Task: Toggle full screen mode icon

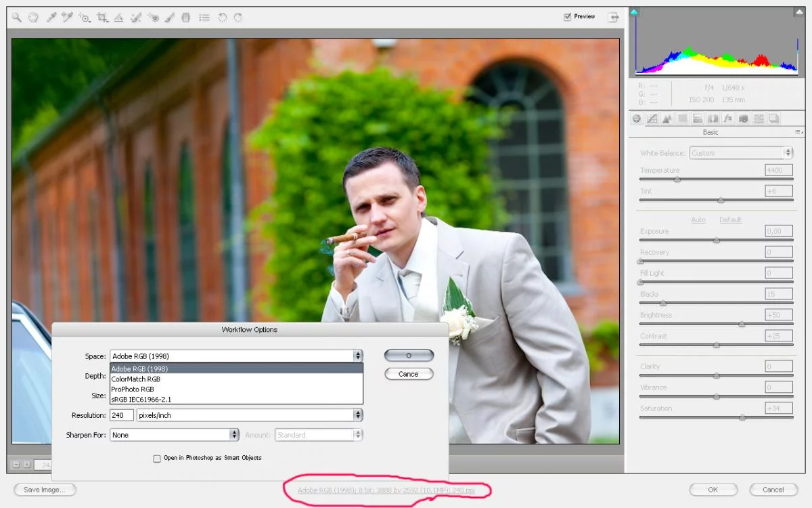Action: point(613,18)
